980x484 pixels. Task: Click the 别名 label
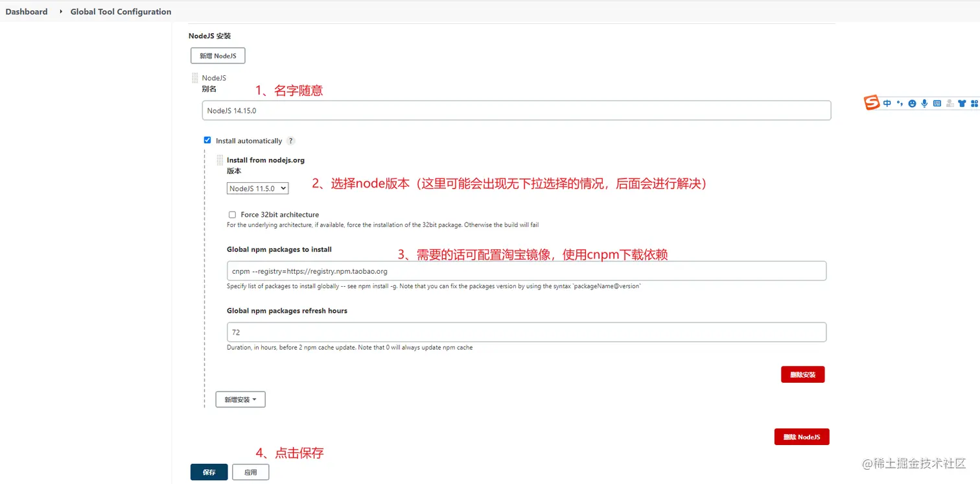point(209,89)
